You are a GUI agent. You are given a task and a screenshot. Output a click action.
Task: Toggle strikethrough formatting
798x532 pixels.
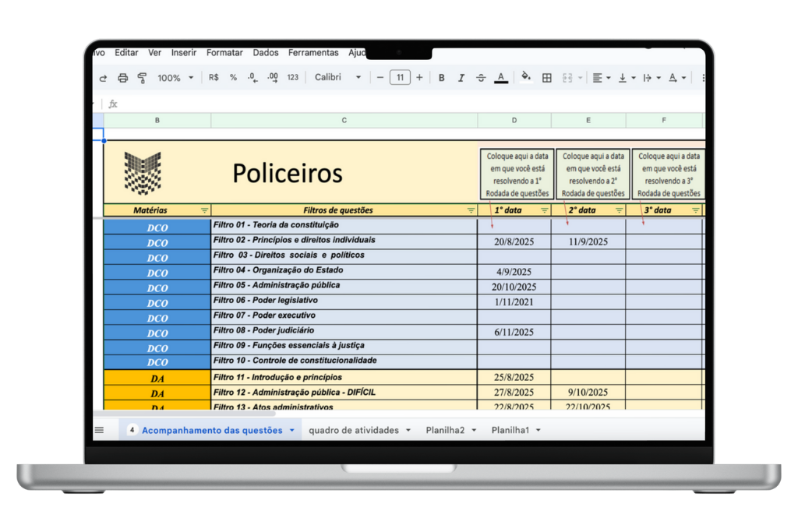coord(481,78)
